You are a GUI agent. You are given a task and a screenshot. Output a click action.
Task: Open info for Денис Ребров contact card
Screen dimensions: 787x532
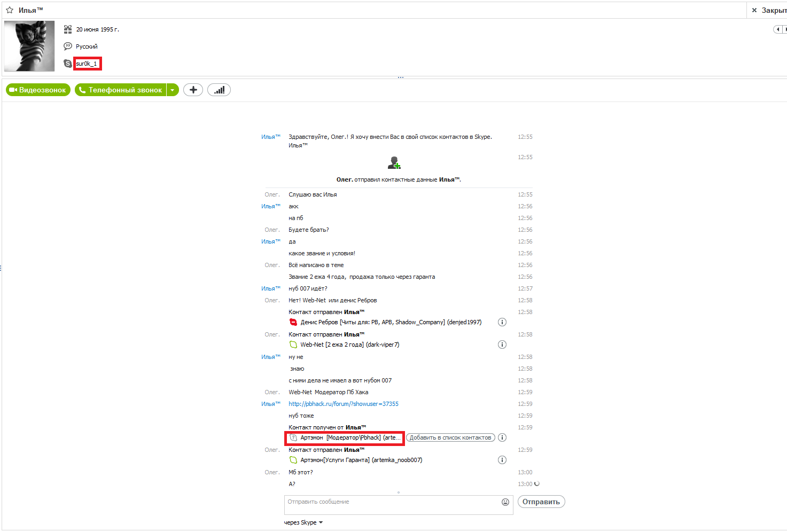pyautogui.click(x=502, y=322)
